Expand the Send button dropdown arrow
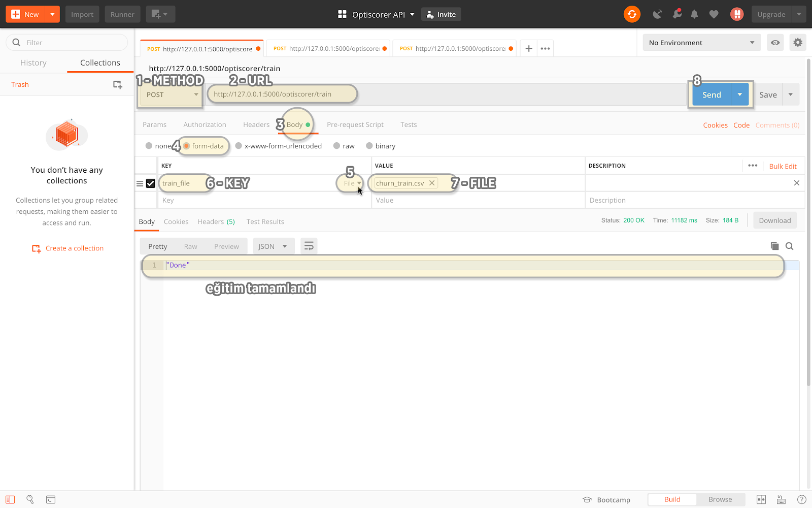Image resolution: width=812 pixels, height=508 pixels. click(x=740, y=94)
